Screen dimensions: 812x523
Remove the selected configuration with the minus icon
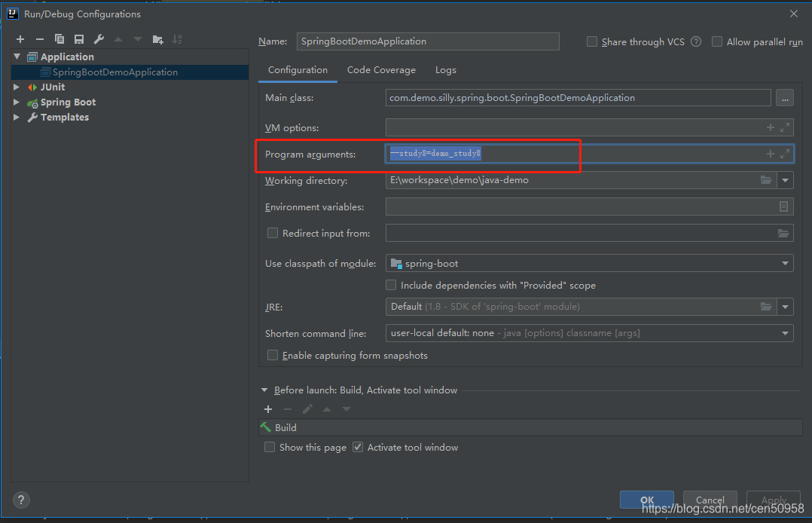[40, 39]
